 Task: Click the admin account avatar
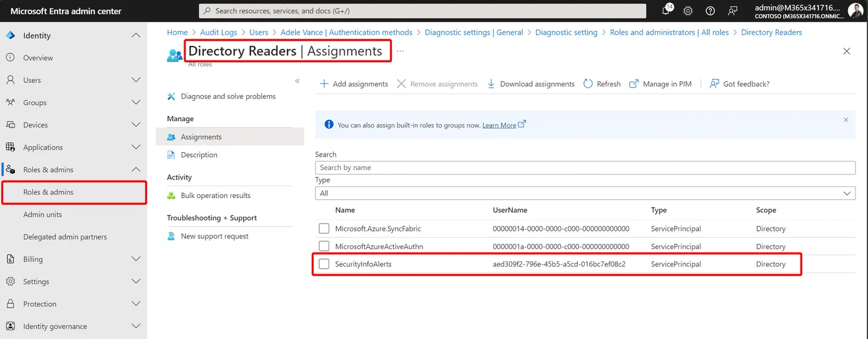855,11
